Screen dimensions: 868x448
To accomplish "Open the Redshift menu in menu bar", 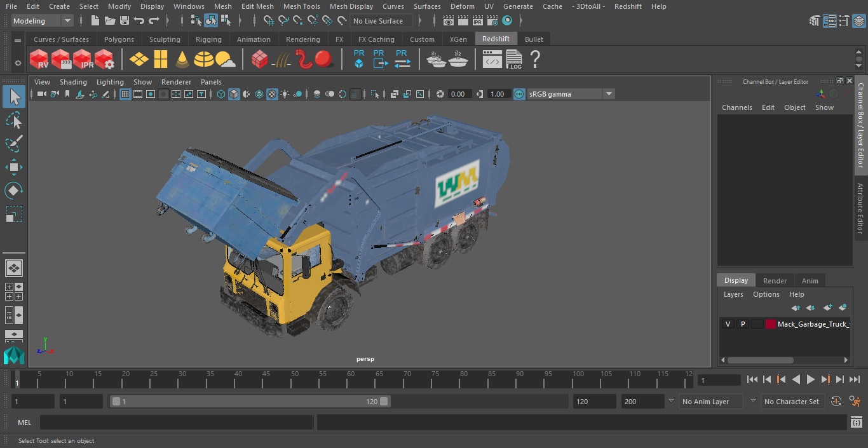I will coord(628,6).
